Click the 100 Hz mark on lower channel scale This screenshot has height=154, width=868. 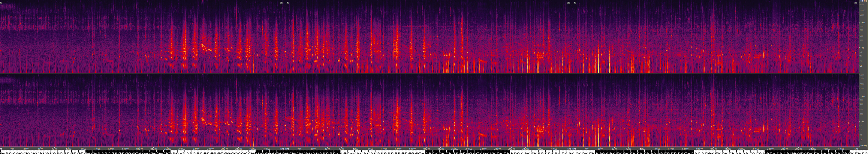862,121
